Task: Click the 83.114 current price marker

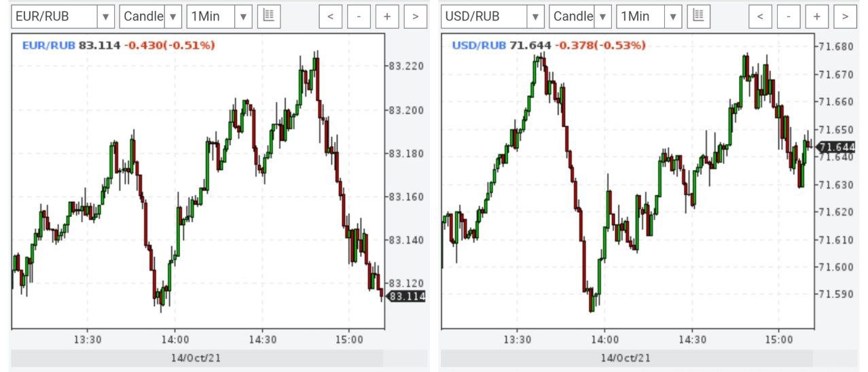Action: [406, 297]
